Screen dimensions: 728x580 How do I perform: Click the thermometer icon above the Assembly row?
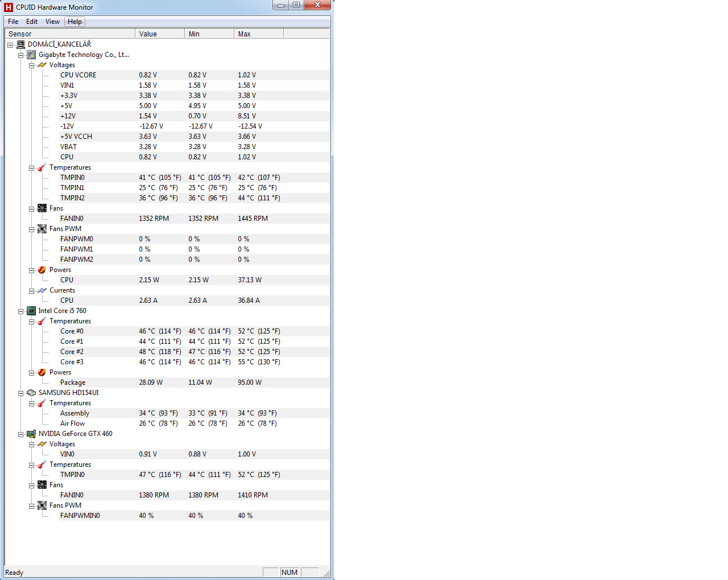(x=42, y=403)
